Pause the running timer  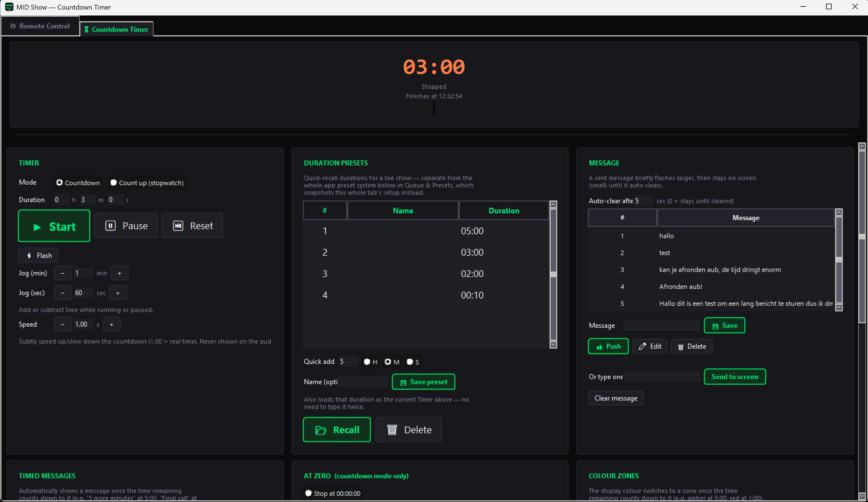[126, 226]
